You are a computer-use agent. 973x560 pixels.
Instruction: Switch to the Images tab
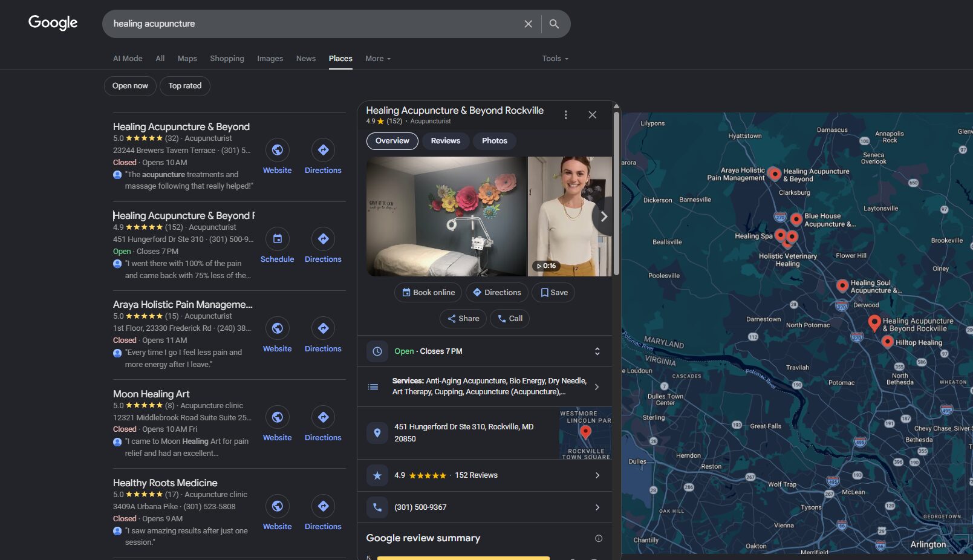270,59
